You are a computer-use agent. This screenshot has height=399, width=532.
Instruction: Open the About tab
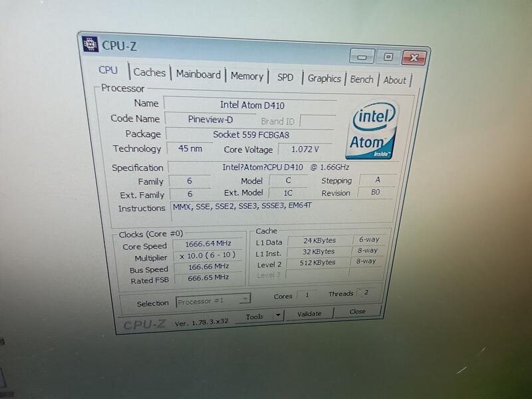[394, 78]
